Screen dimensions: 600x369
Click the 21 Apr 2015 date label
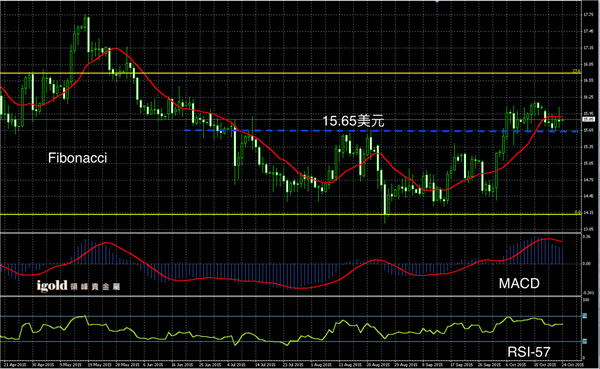[13, 365]
